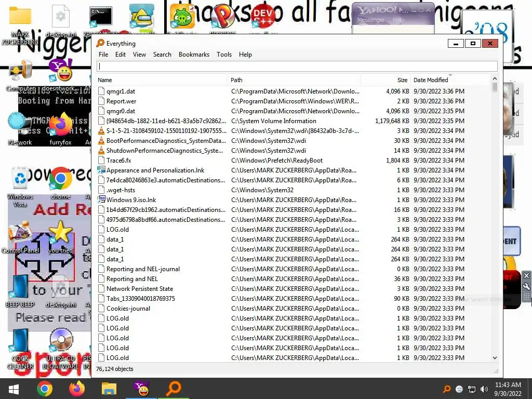Open the File menu in Everything
532x399 pixels.
click(x=103, y=55)
